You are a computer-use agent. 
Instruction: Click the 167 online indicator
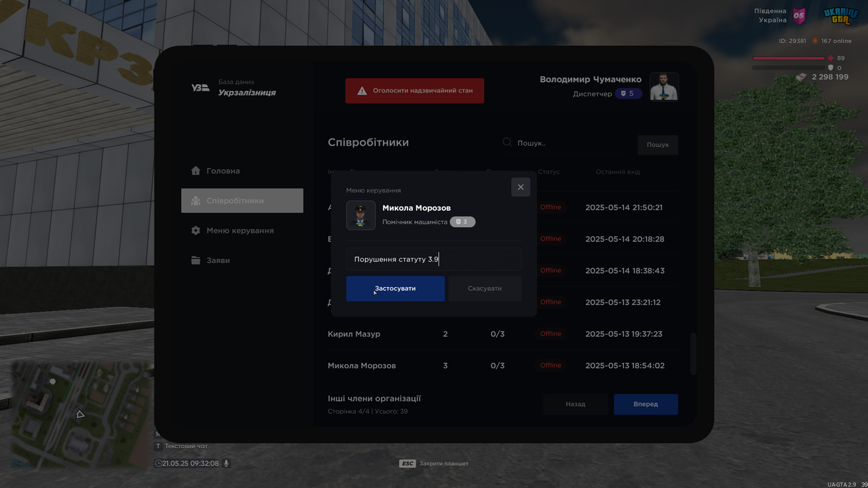click(x=832, y=41)
